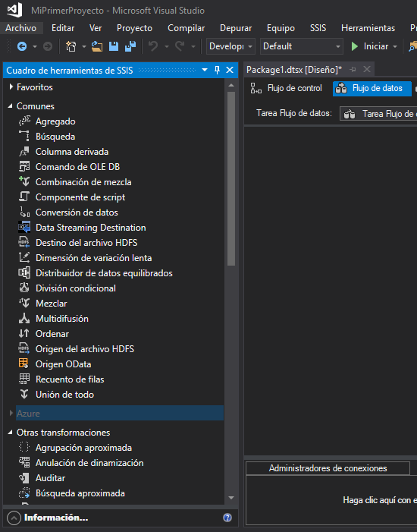The height and width of the screenshot is (532, 417).
Task: Select the Origen del archivo HDFS icon
Action: tap(24, 349)
